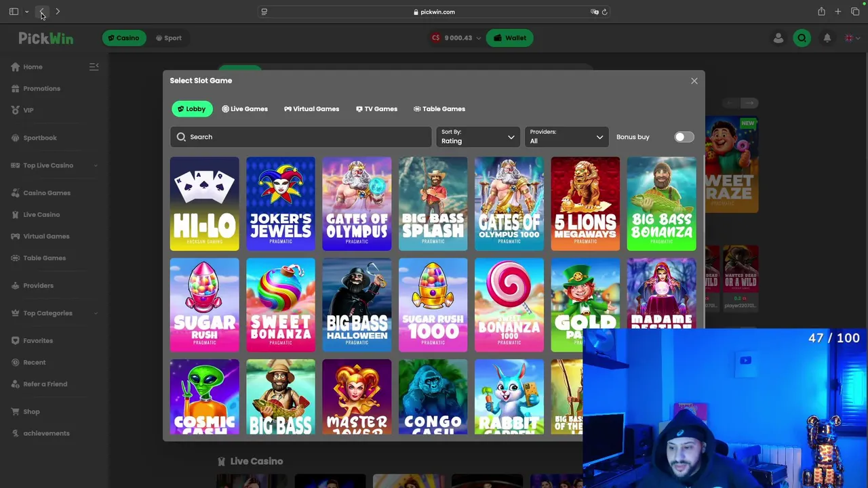Select the Joker's Jewels game

tap(281, 204)
